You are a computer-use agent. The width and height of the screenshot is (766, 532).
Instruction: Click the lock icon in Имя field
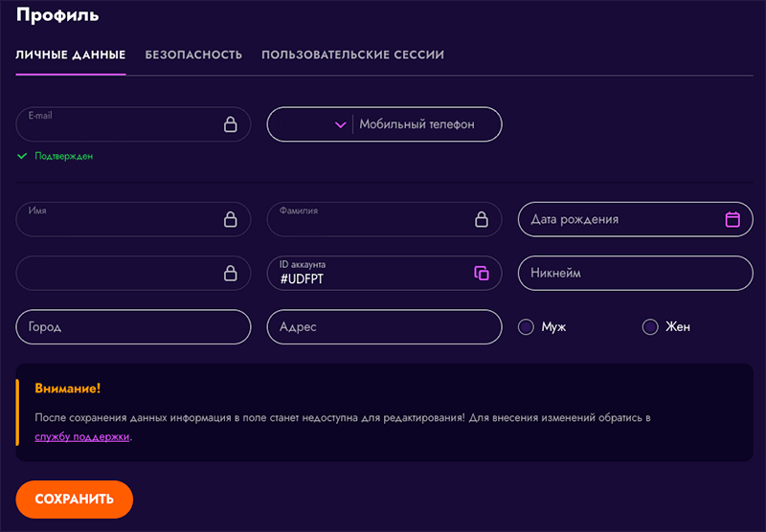pos(230,219)
